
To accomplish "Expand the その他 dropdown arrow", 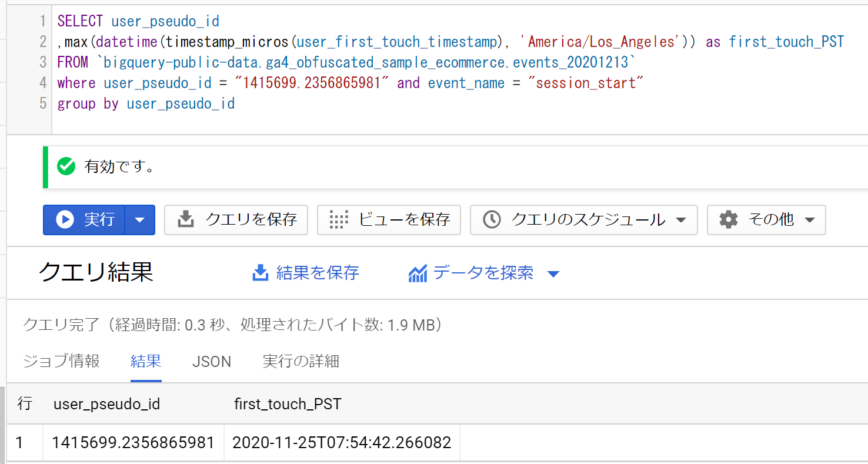I will coord(810,220).
